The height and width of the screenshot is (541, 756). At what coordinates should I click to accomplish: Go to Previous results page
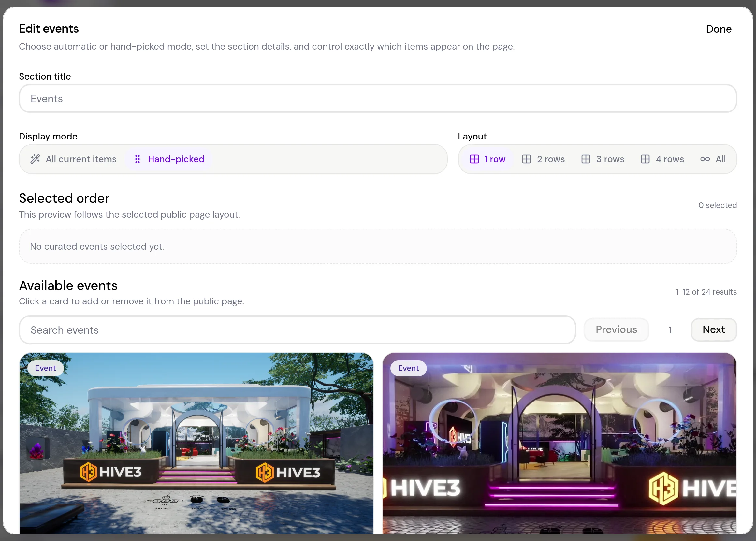[x=616, y=329]
